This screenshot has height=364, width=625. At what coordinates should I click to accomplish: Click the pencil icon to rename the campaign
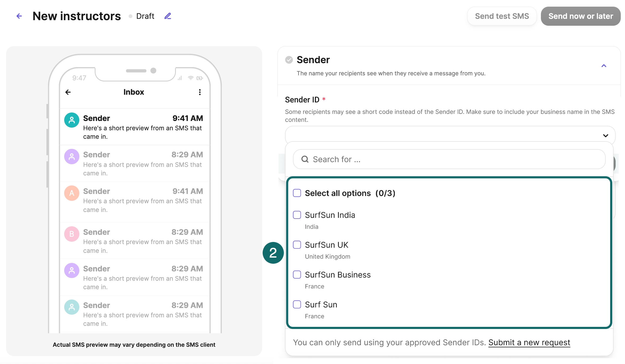point(167,16)
